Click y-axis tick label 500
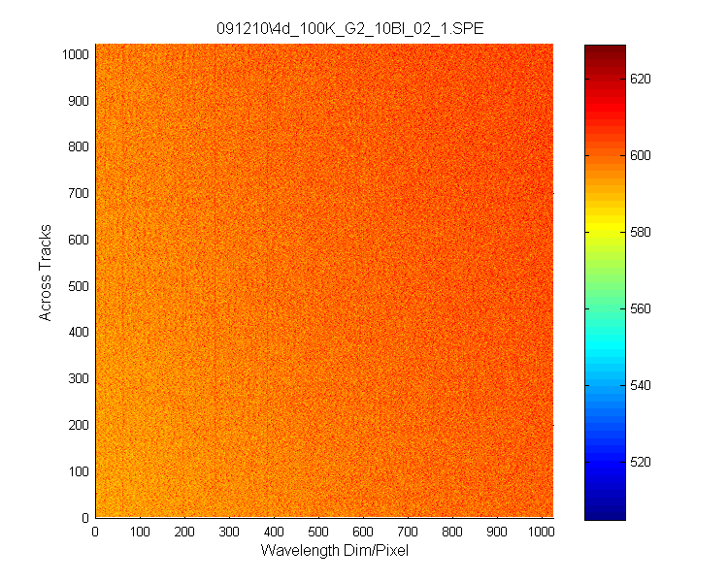Screen dimensions: 728x582 (79, 286)
